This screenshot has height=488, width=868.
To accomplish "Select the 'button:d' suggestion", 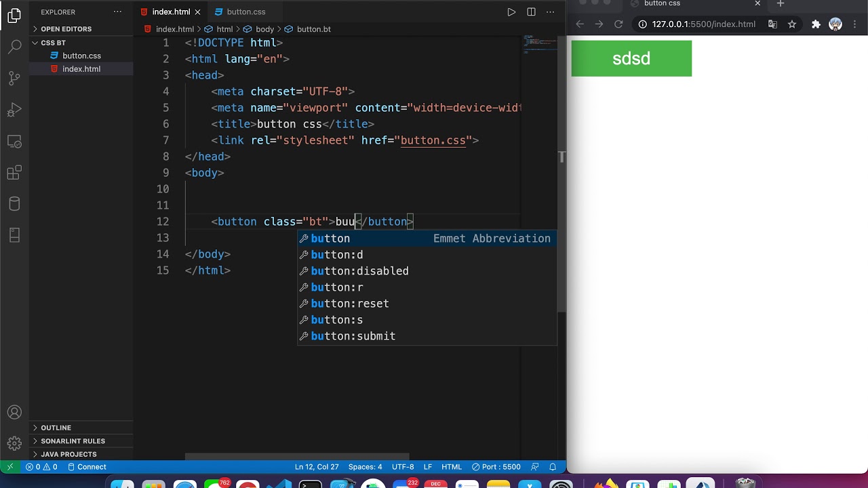I will pyautogui.click(x=427, y=255).
